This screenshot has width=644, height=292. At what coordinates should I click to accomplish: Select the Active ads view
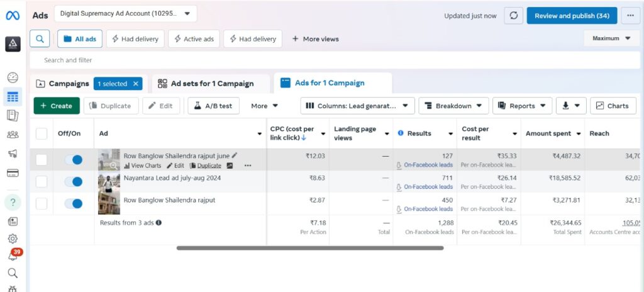click(194, 38)
